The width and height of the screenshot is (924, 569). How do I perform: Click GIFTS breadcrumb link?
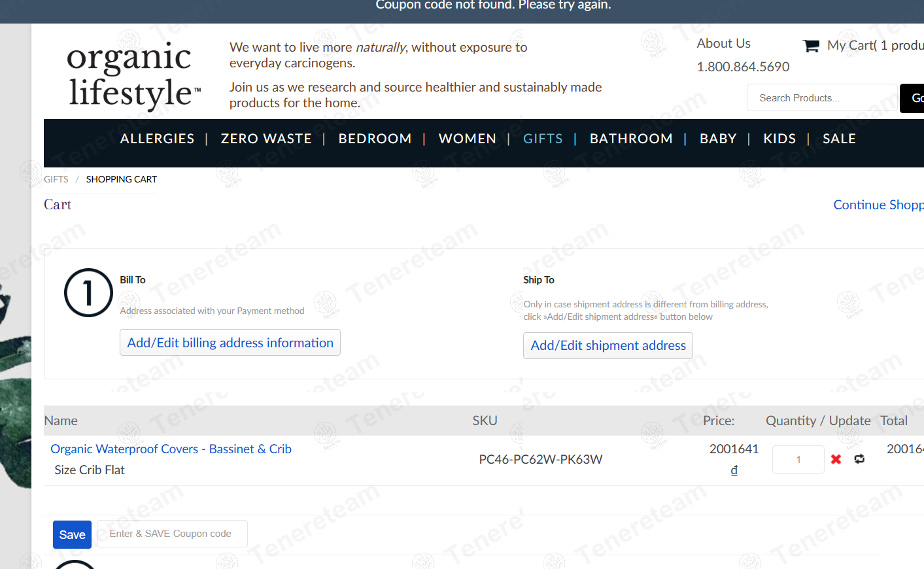click(x=56, y=179)
